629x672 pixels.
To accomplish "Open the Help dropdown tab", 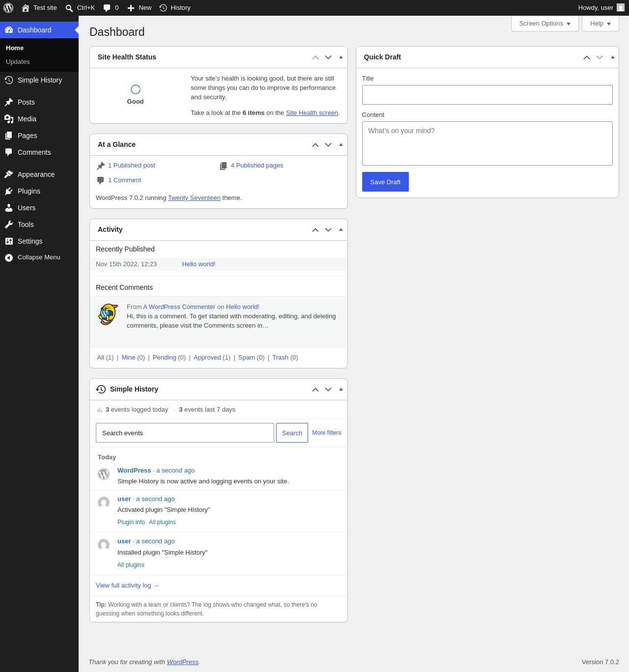I will tap(600, 24).
